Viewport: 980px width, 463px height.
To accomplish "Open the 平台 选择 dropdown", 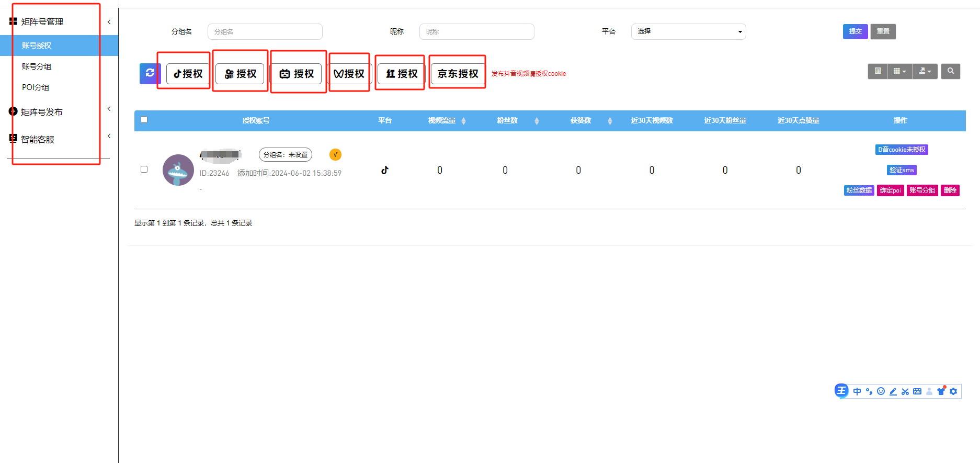I will [x=688, y=31].
